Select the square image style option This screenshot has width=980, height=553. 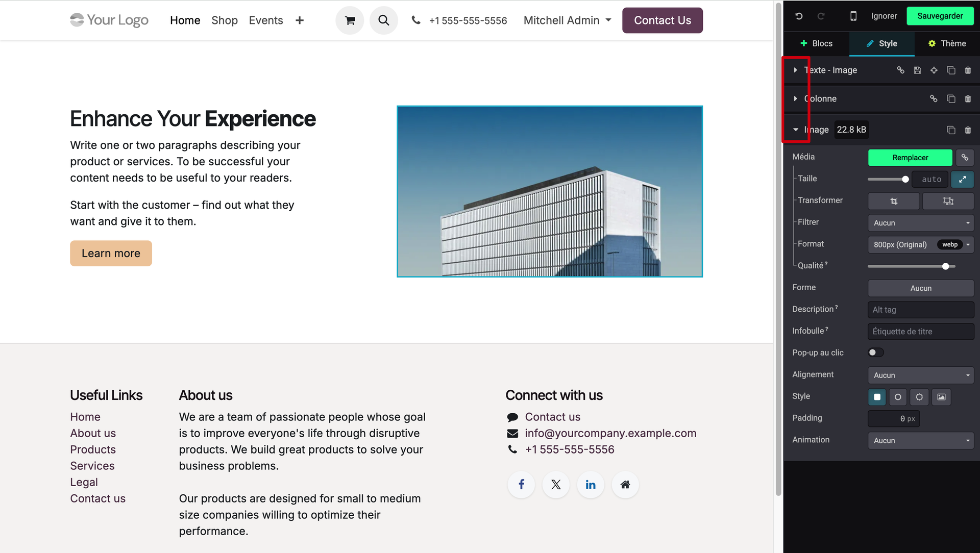[x=877, y=397]
